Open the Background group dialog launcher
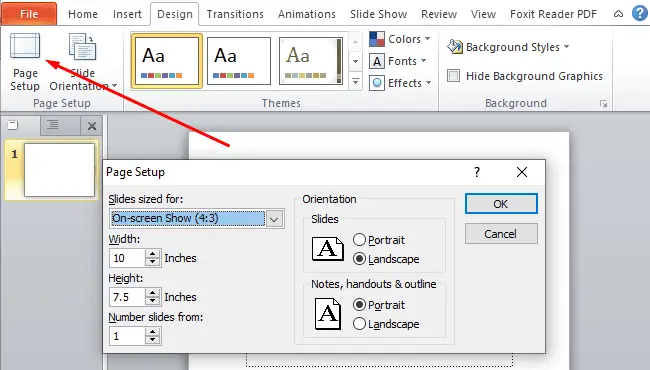The width and height of the screenshot is (650, 370). click(x=604, y=104)
